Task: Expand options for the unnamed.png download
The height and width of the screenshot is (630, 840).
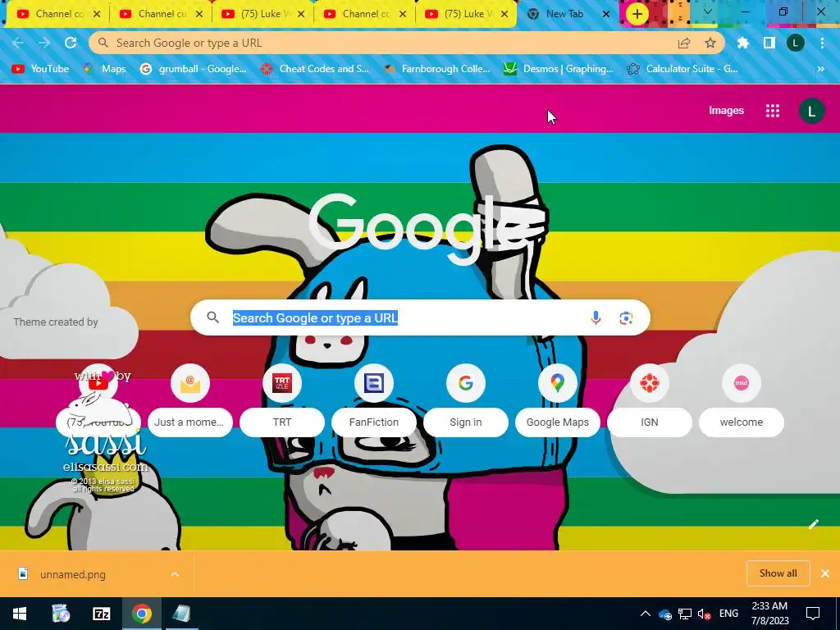Action: click(x=175, y=574)
